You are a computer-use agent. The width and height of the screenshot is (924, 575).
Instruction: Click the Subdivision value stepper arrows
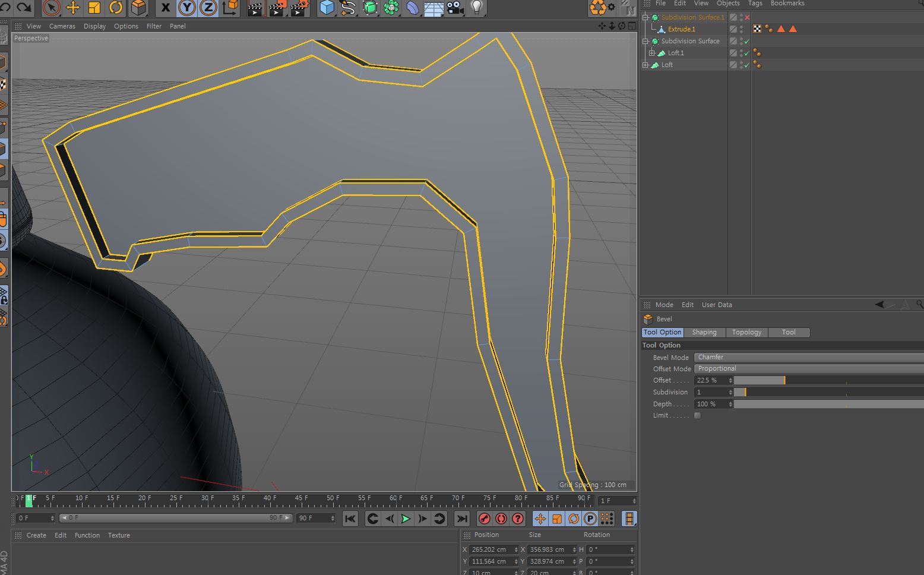pyautogui.click(x=730, y=392)
